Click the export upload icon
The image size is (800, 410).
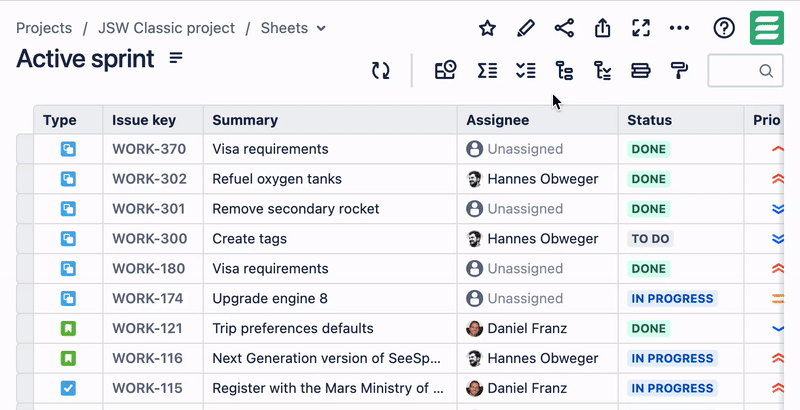pyautogui.click(x=602, y=28)
